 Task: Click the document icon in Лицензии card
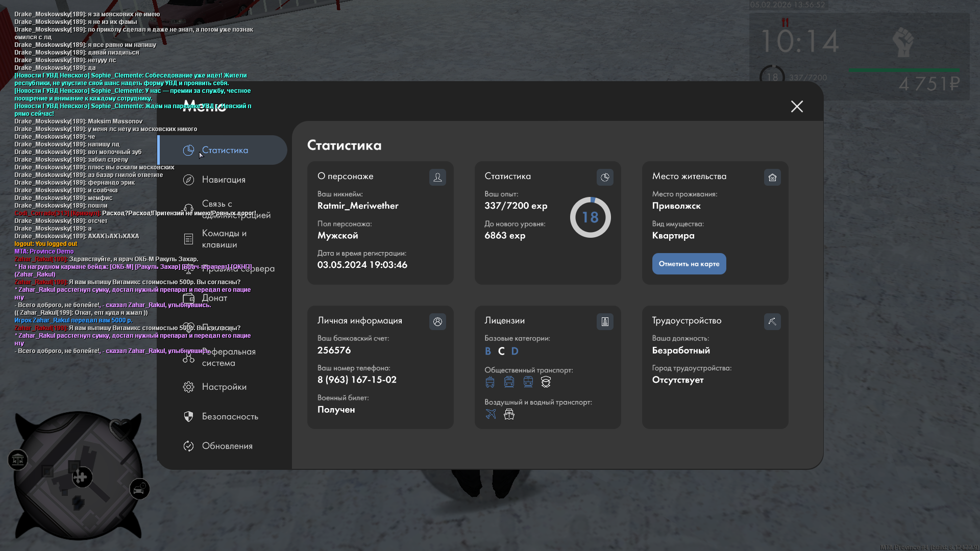click(x=605, y=321)
